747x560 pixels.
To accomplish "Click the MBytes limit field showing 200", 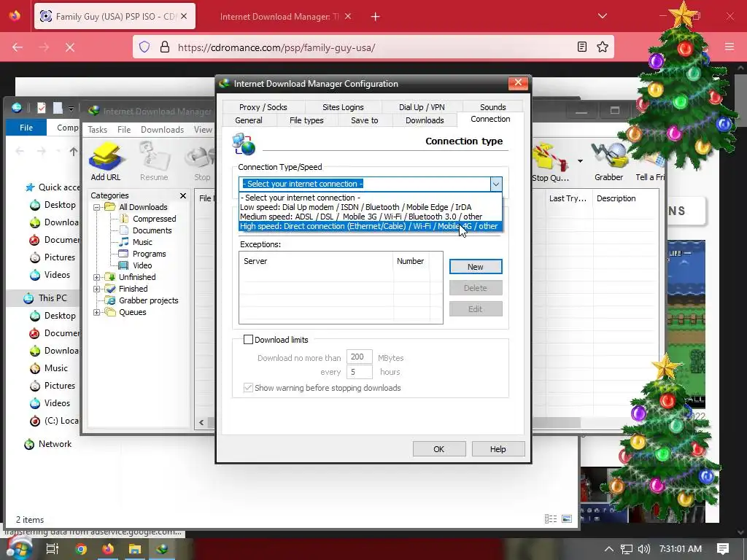I will pyautogui.click(x=359, y=357).
